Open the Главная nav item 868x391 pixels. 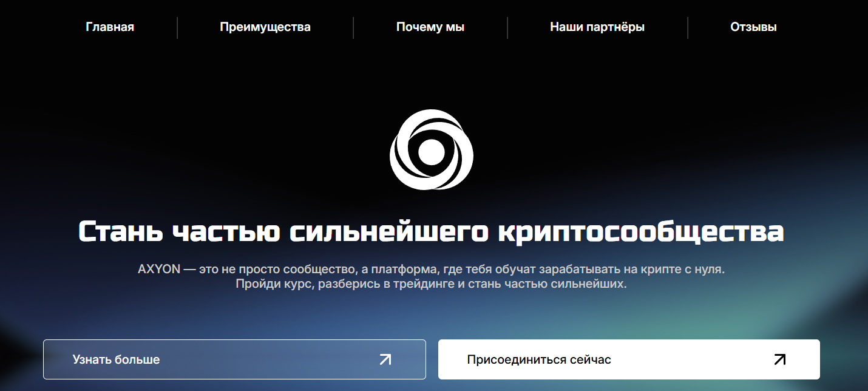[x=110, y=27]
